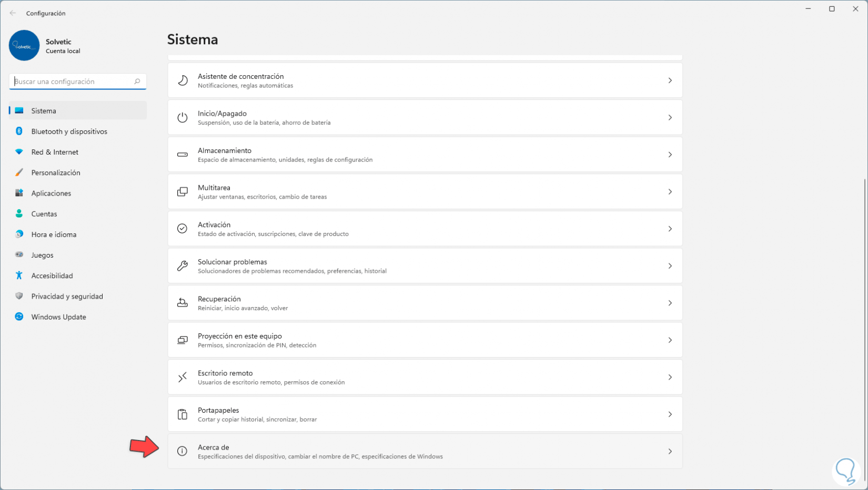
Task: Open the Red & Internet section
Action: click(x=55, y=152)
